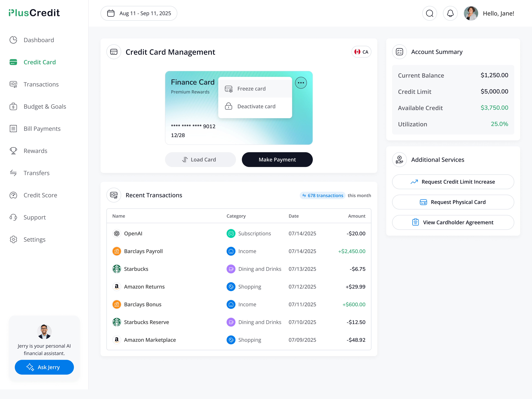This screenshot has width=532, height=399.
Task: Click Jane's profile avatar
Action: coord(471,13)
